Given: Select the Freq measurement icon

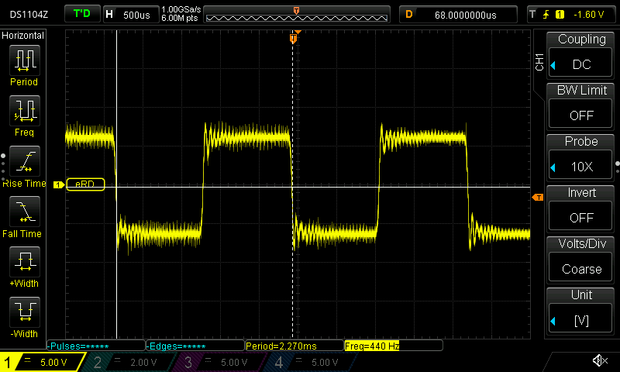Looking at the screenshot, I should coord(24,110).
